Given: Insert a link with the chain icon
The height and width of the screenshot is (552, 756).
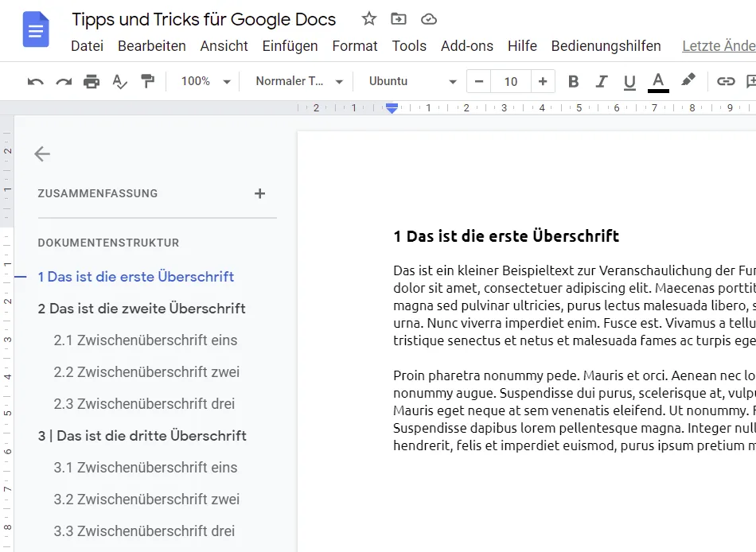Looking at the screenshot, I should coord(725,81).
